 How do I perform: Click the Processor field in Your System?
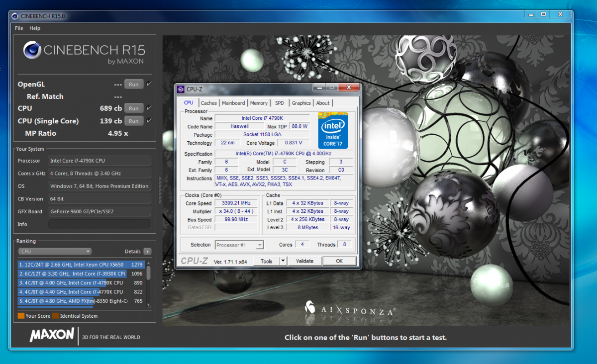click(x=99, y=161)
